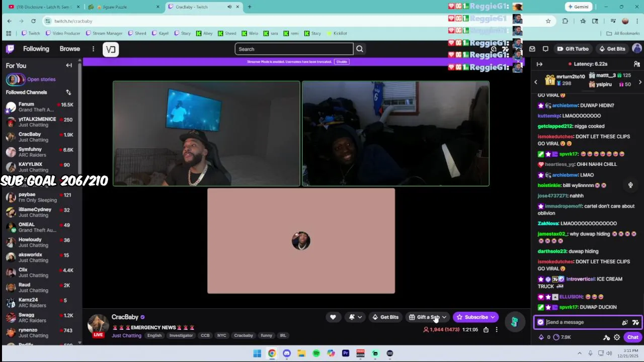Open stream options three-dot menu
This screenshot has width=644, height=362.
point(497,330)
